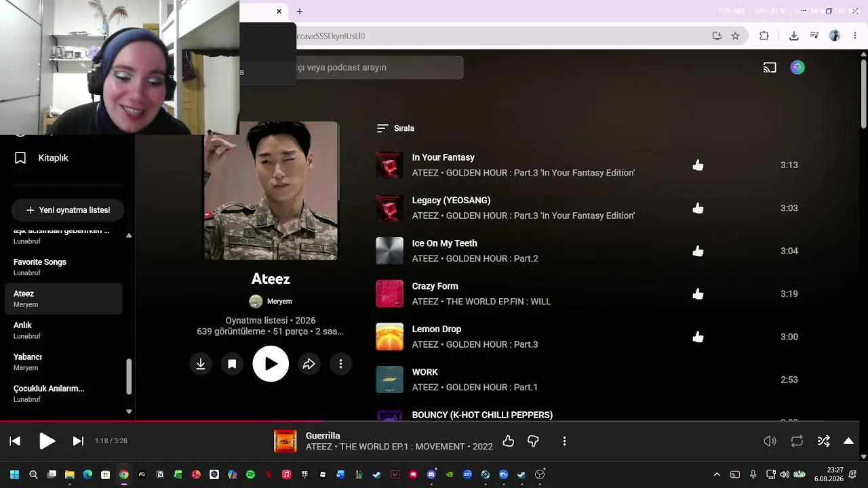Open the Chrome extensions menu

764,36
